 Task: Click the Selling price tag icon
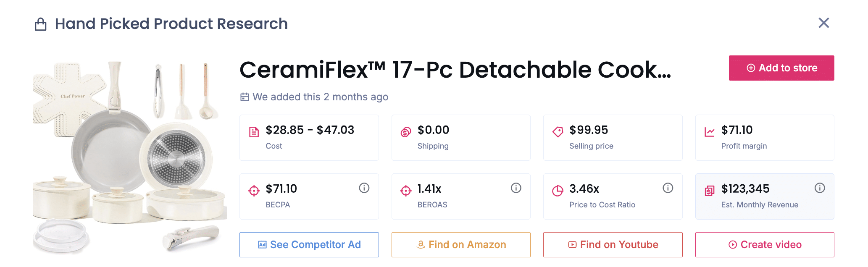558,132
